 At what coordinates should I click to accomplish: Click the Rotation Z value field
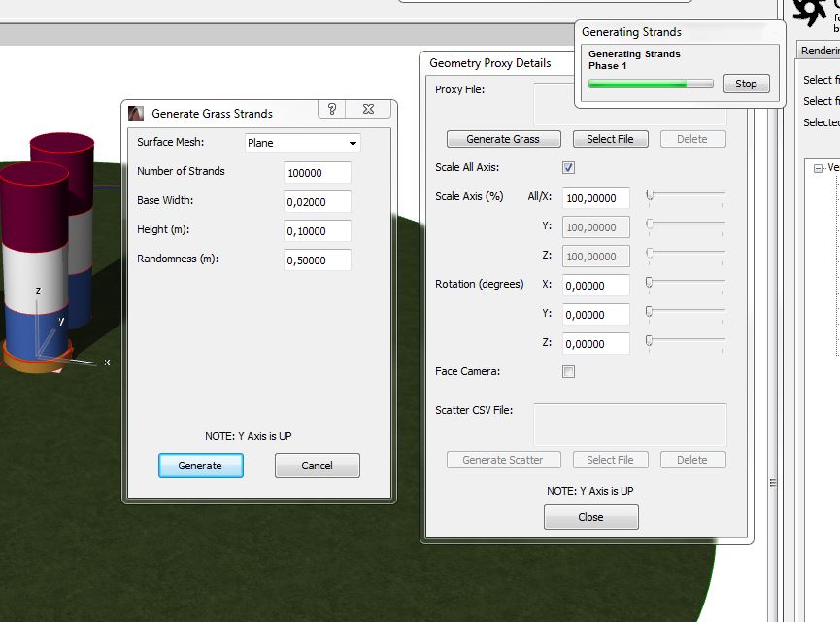(x=595, y=344)
